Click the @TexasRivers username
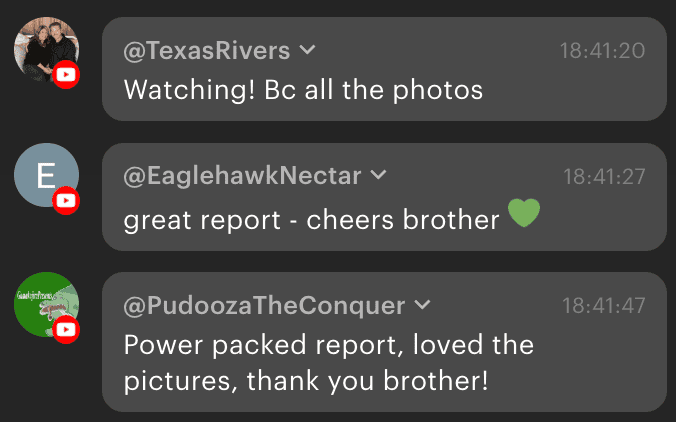The width and height of the screenshot is (676, 422). click(206, 50)
